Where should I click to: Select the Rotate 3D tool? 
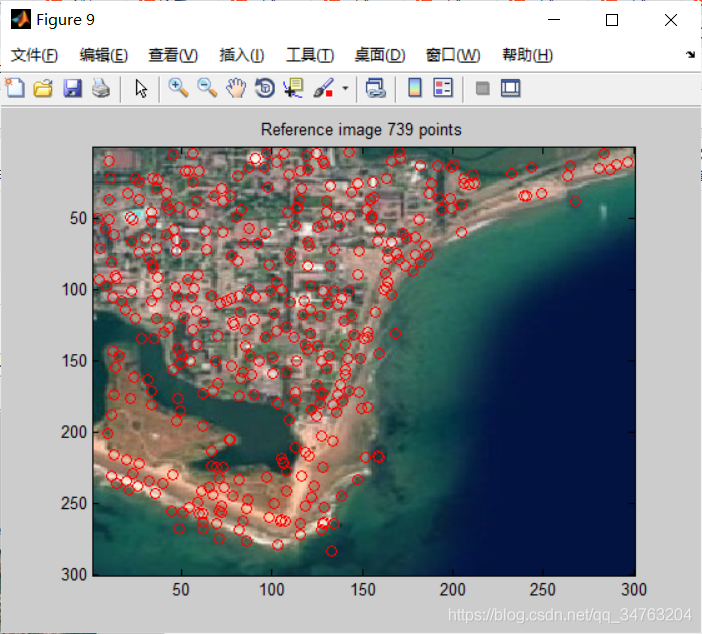tap(265, 88)
